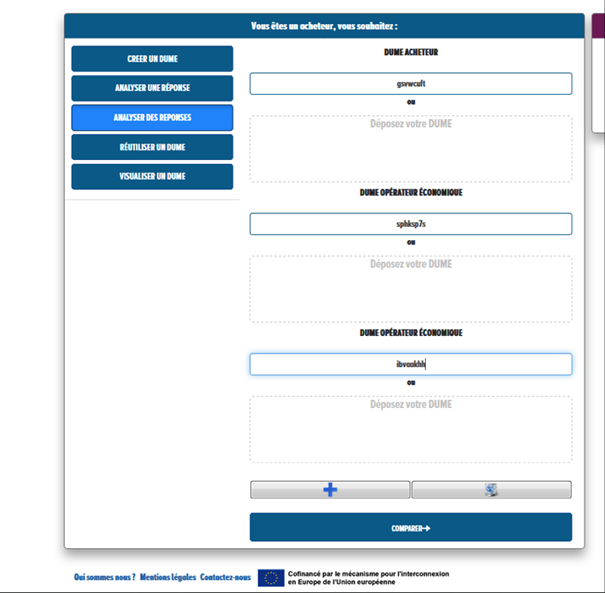This screenshot has width=605, height=593.
Task: Add another DUME with the plus icon
Action: coord(330,490)
